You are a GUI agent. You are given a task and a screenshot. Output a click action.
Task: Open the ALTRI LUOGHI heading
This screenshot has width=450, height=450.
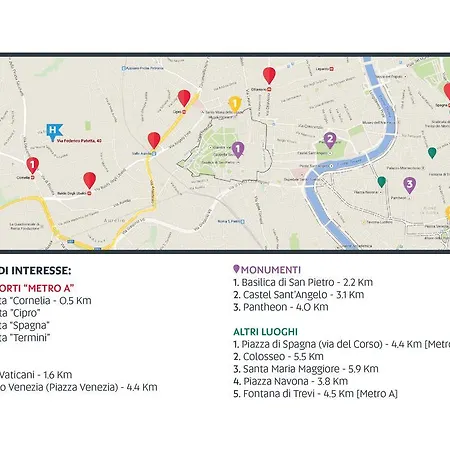coord(265,332)
